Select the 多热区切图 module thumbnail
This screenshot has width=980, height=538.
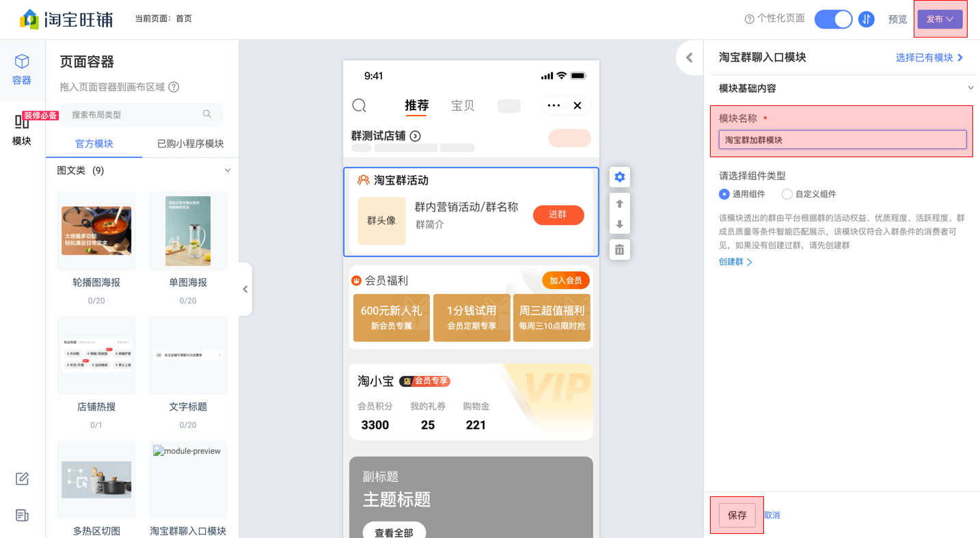(x=96, y=480)
